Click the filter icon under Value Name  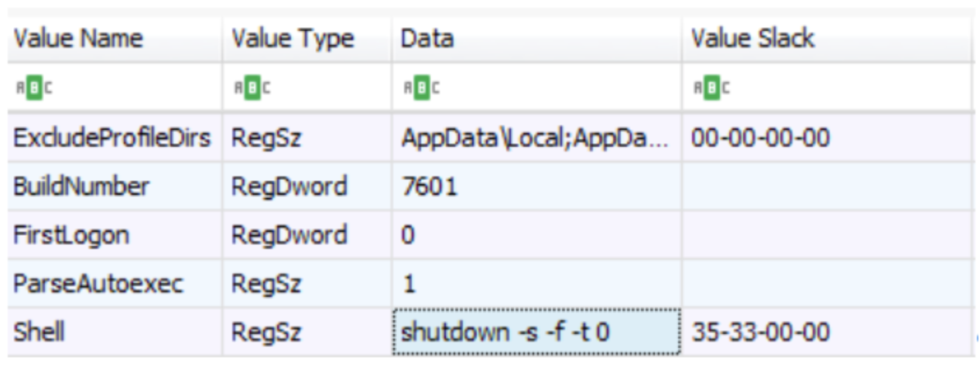(x=28, y=86)
